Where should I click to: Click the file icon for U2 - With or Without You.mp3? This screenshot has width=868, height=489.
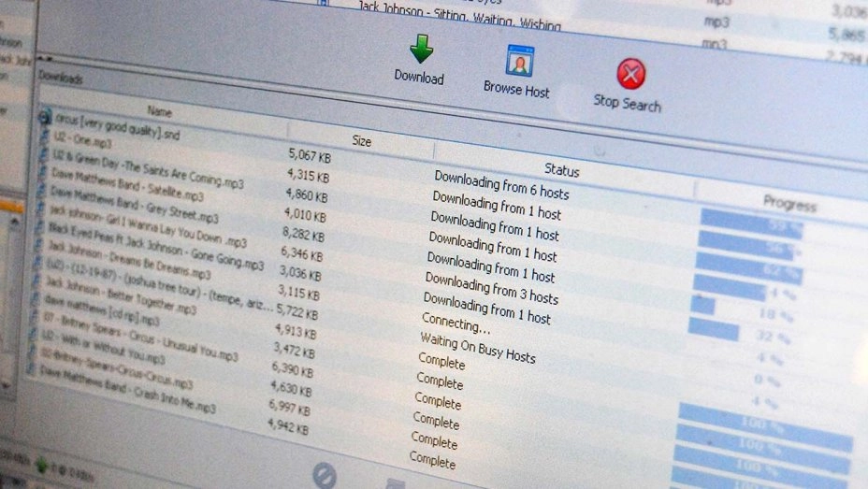pyautogui.click(x=34, y=334)
